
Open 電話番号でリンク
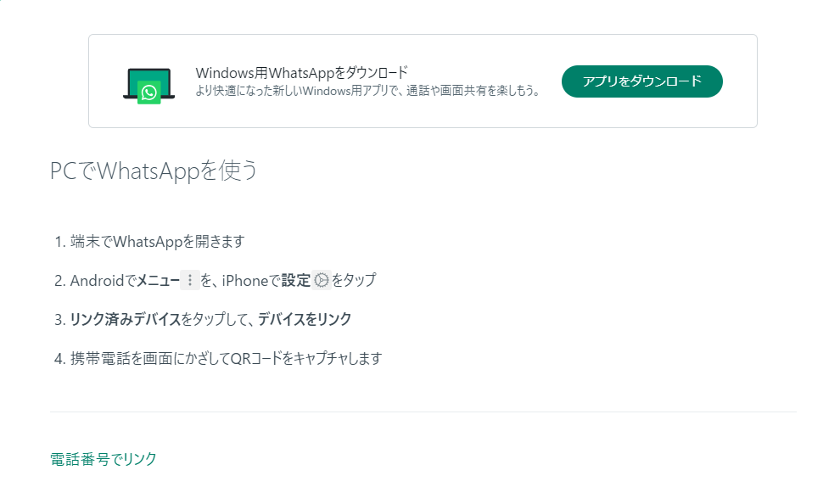[x=103, y=458]
